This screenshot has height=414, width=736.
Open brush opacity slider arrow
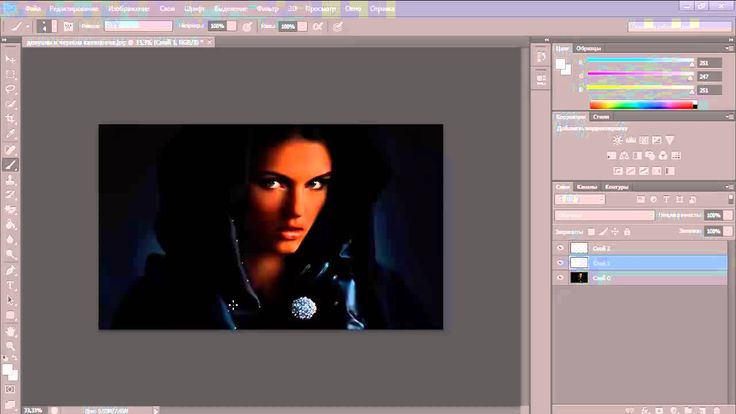232,26
